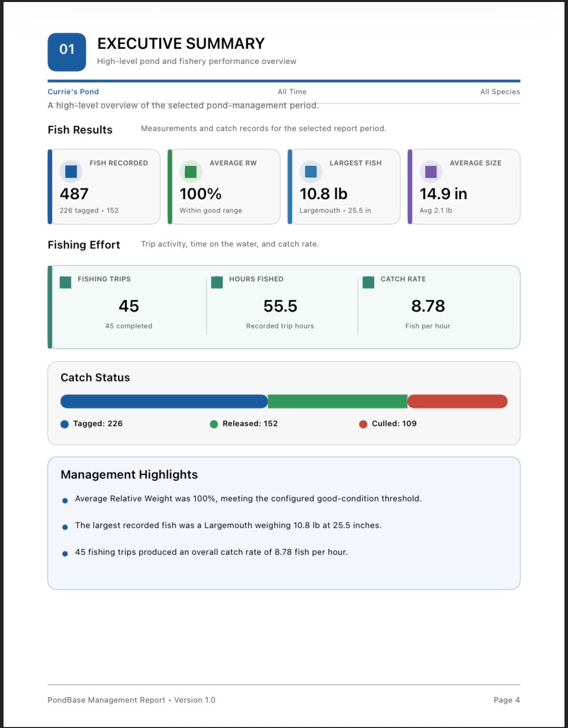The width and height of the screenshot is (568, 728).
Task: Click the 45 fishing trips highlight sentence
Action: (212, 552)
